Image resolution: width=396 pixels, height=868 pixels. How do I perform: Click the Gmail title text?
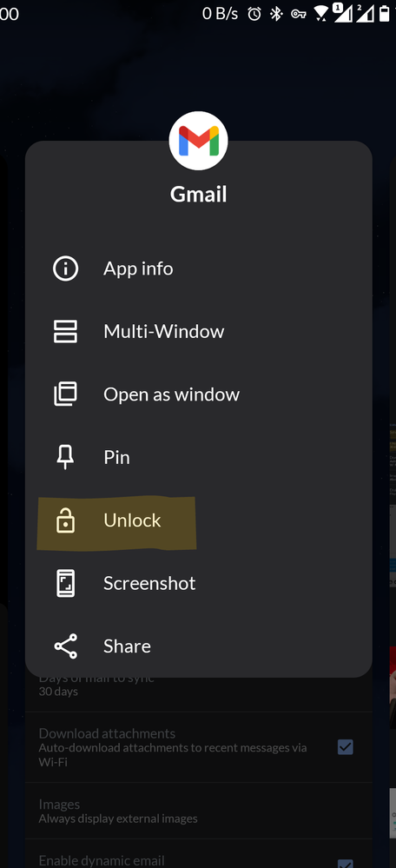coord(198,195)
